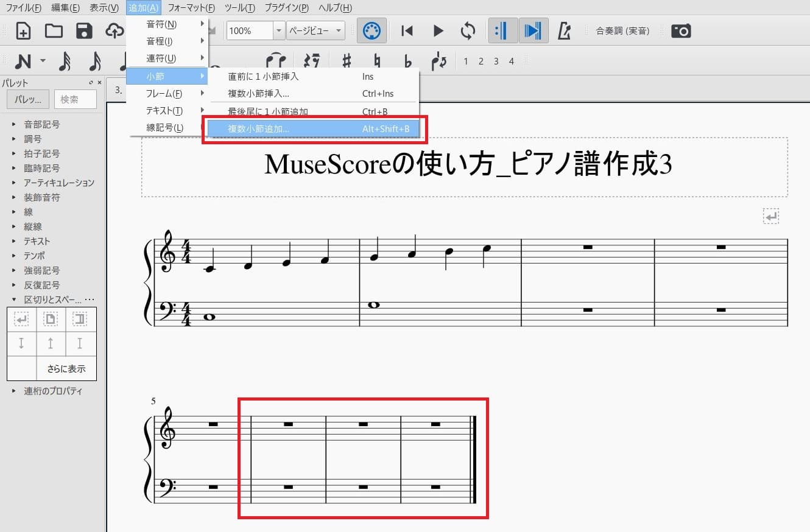Click the page break palette icon

click(x=51, y=319)
